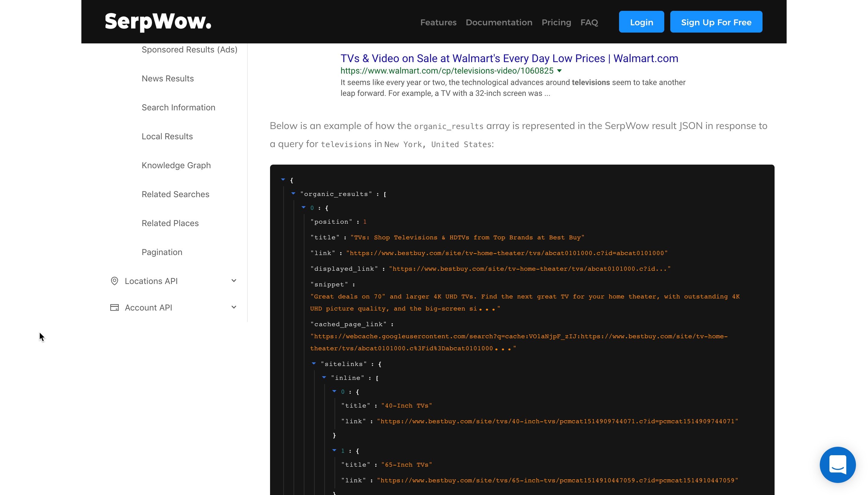Click the 65-inch-tvs link URL value

click(557, 481)
